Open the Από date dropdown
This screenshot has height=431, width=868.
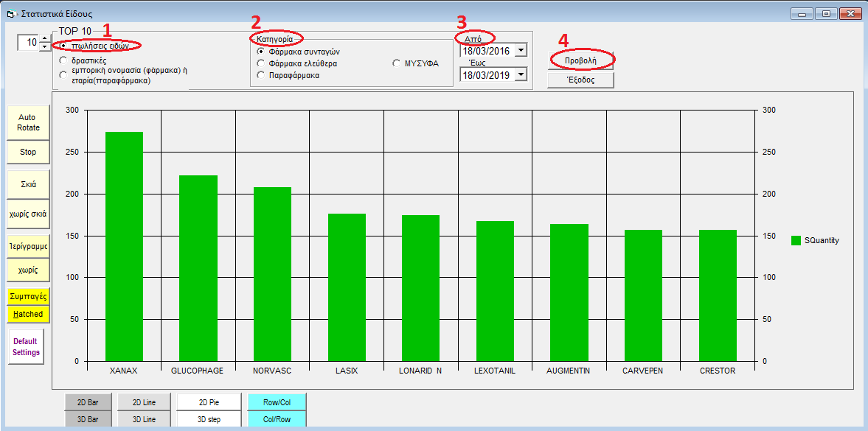[521, 51]
